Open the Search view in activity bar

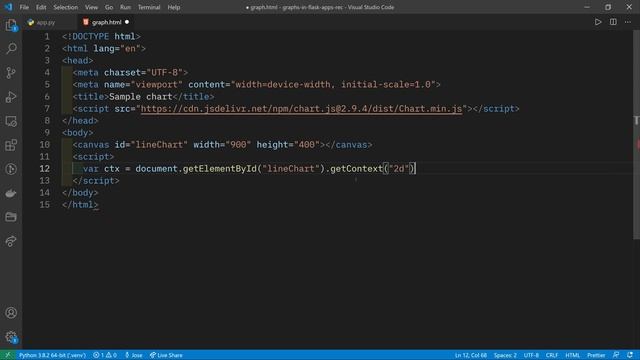[x=11, y=49]
